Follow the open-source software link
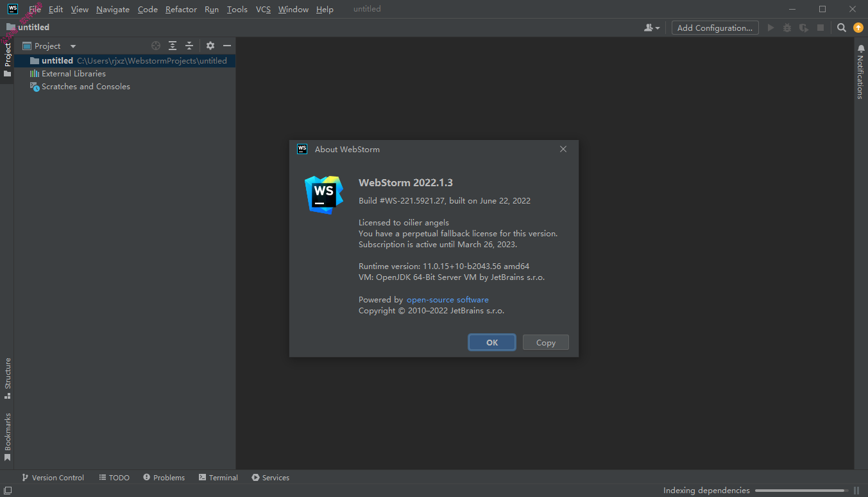The width and height of the screenshot is (868, 497). click(x=448, y=300)
